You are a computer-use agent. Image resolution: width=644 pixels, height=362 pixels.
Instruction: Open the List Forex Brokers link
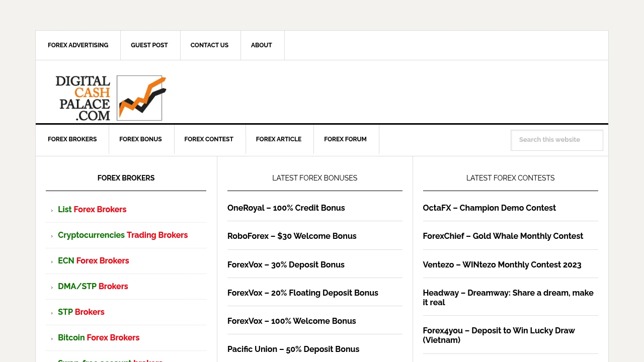coord(92,210)
